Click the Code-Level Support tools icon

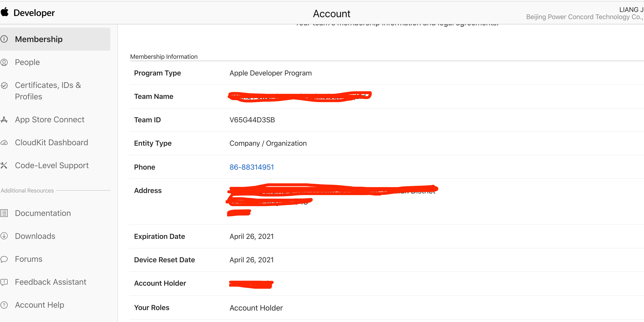[x=4, y=165]
